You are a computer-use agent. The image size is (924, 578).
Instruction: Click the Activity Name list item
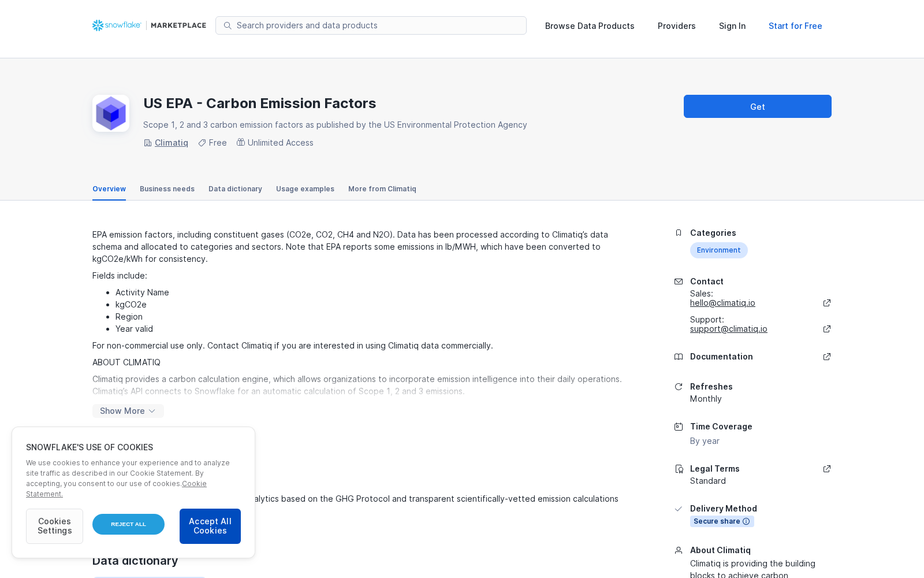pyautogui.click(x=142, y=292)
